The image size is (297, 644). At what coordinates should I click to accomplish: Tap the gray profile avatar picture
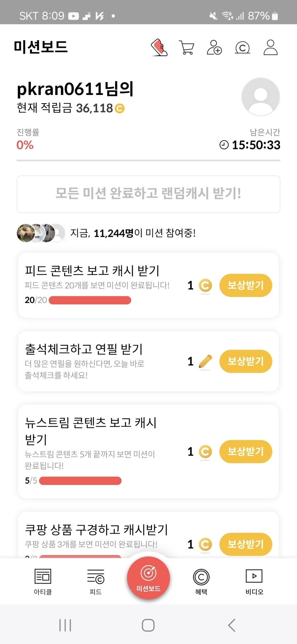tap(261, 97)
